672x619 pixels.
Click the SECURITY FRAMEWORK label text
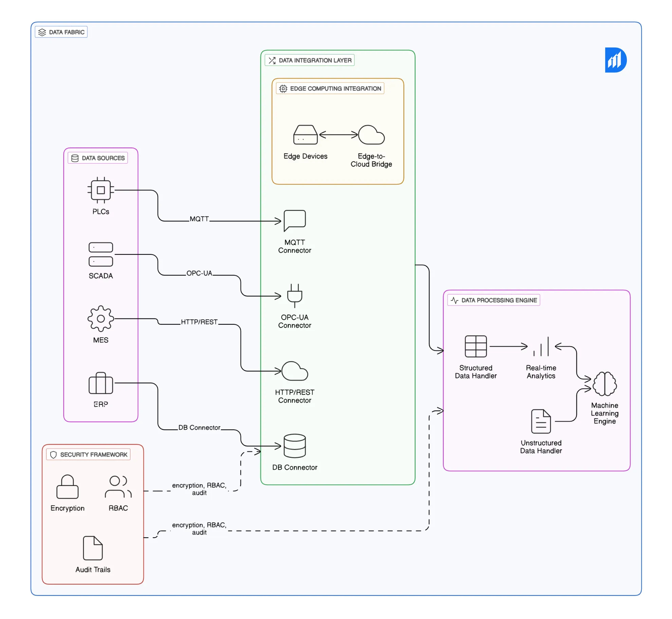(93, 454)
